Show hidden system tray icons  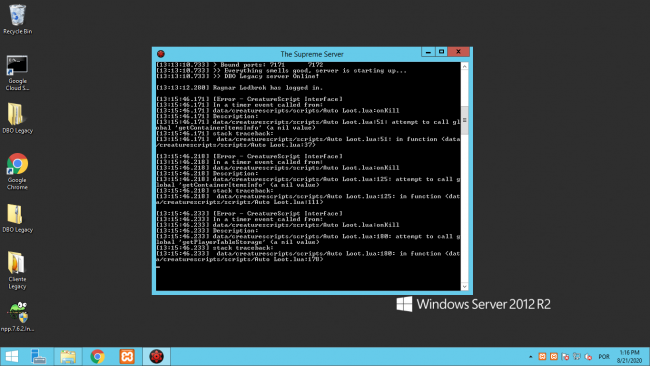pyautogui.click(x=531, y=356)
